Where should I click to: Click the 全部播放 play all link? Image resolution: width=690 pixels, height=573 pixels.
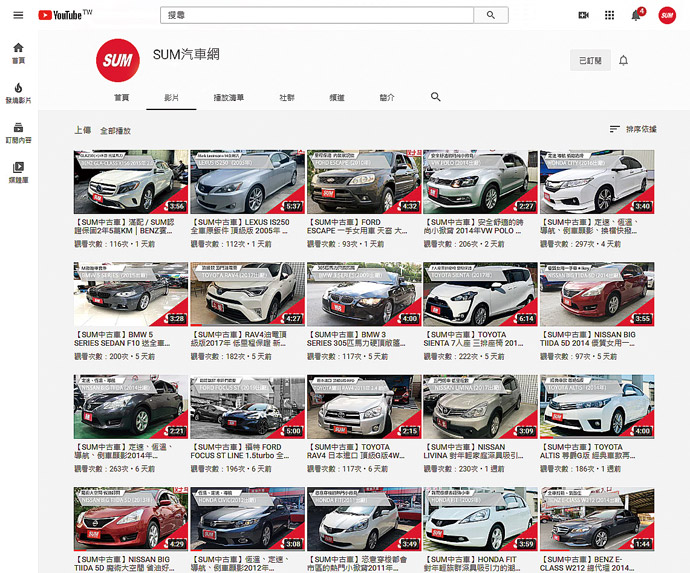[115, 130]
